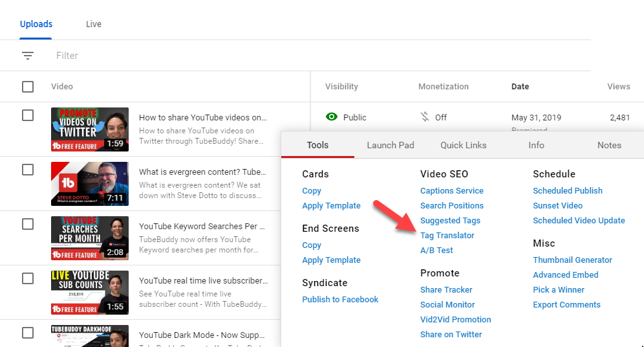This screenshot has height=347, width=644.
Task: Tick the select-all checkbox in header
Action: click(x=28, y=87)
